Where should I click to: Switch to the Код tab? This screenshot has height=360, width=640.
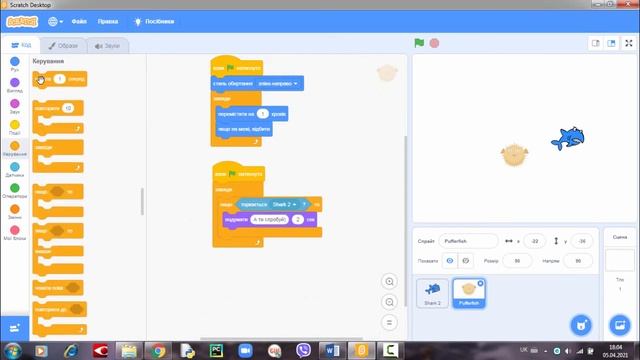point(21,45)
